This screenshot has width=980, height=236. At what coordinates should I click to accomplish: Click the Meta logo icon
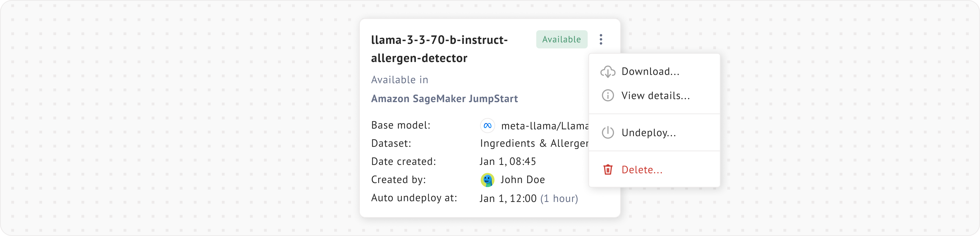487,126
